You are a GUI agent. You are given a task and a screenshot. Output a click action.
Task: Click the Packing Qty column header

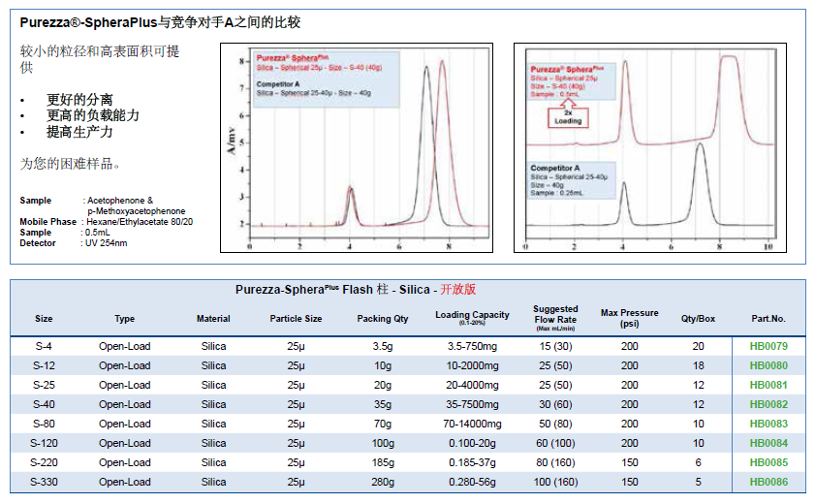[383, 319]
